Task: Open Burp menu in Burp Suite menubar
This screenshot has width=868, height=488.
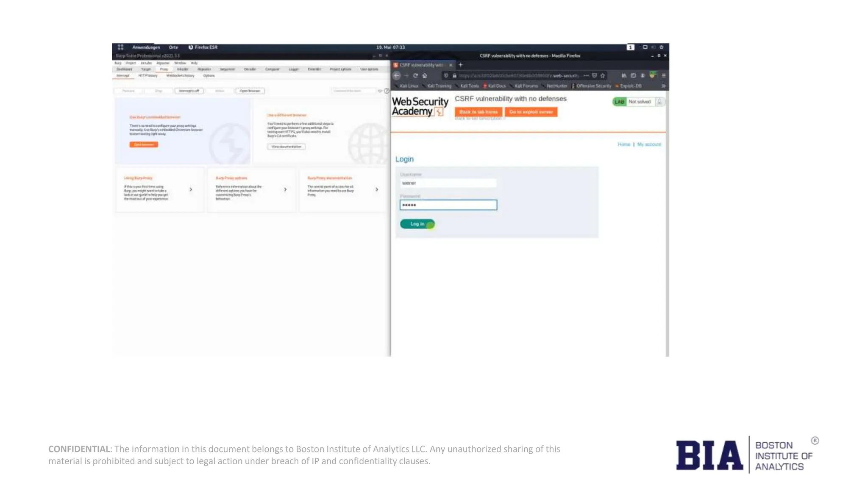Action: point(118,63)
